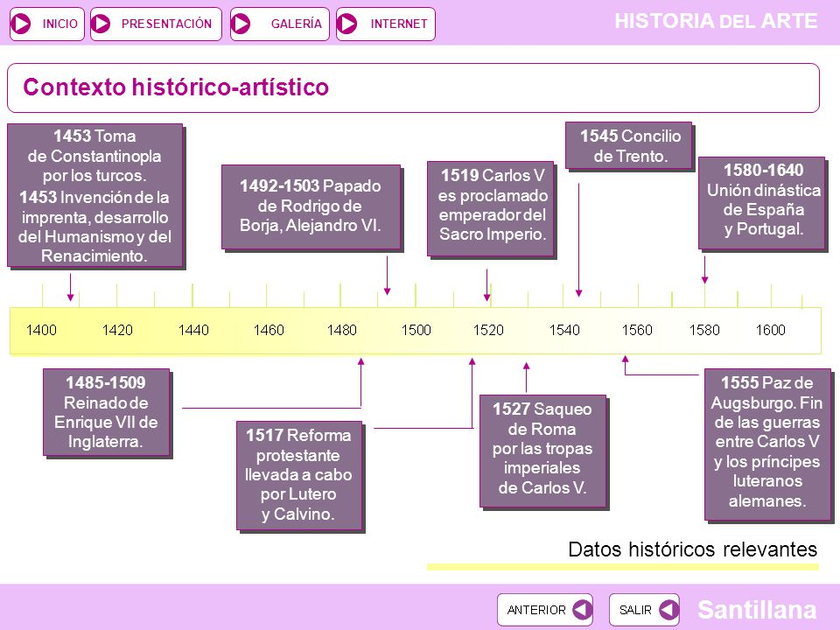The width and height of the screenshot is (840, 630).
Task: Select the Reinado de Enrique VII box
Action: pyautogui.click(x=107, y=412)
